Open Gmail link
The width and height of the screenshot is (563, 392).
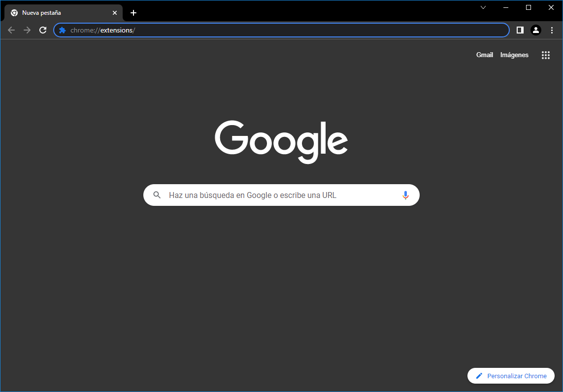pyautogui.click(x=484, y=55)
